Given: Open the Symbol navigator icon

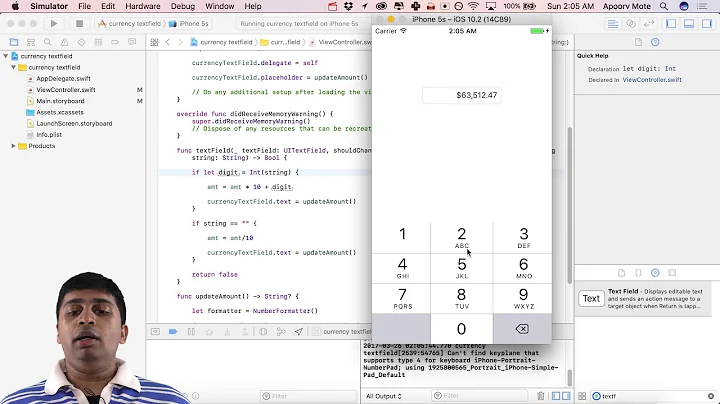Looking at the screenshot, I should point(31,42).
